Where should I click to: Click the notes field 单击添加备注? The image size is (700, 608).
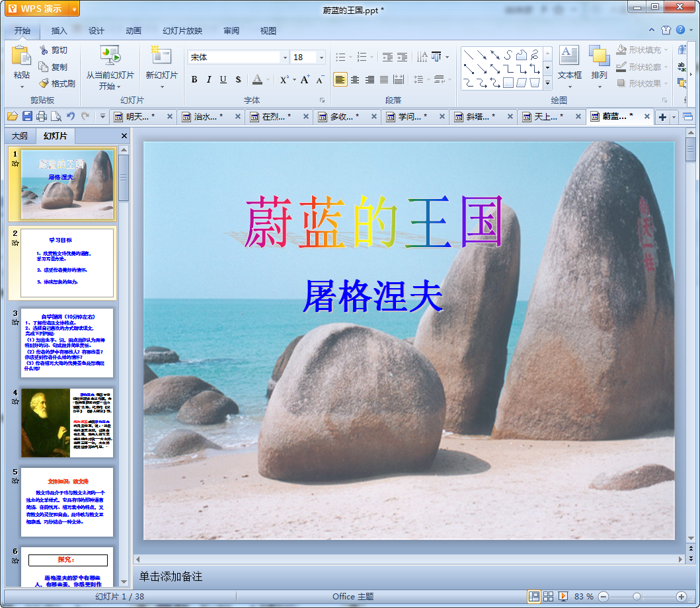[171, 576]
